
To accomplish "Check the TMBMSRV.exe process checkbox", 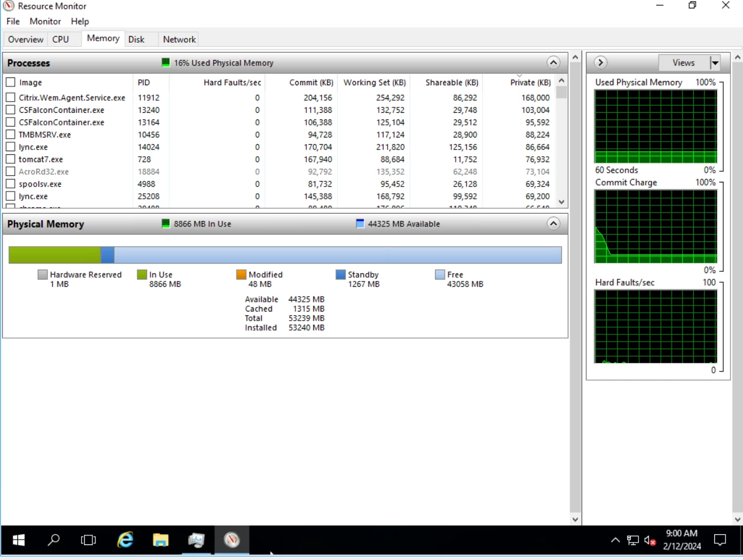I will point(10,134).
